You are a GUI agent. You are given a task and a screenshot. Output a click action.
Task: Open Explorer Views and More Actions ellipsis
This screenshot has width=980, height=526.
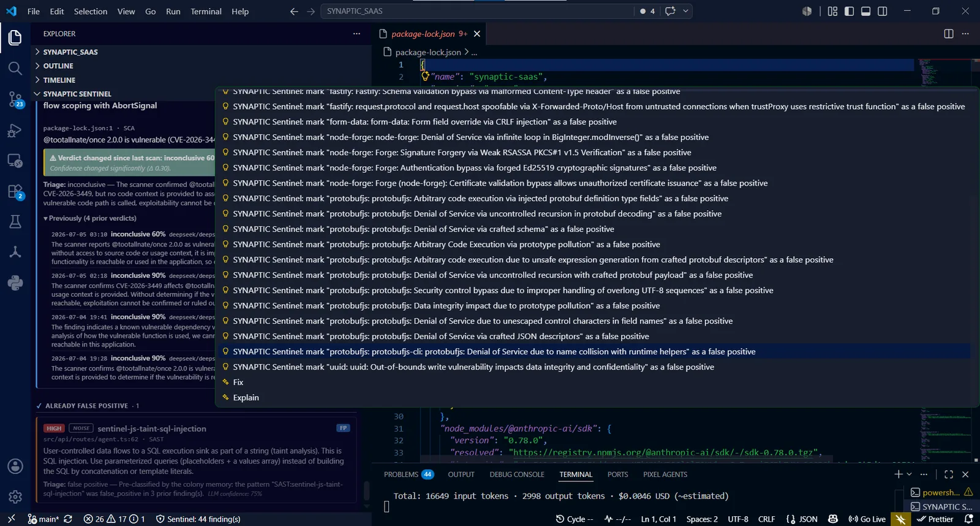coord(356,34)
